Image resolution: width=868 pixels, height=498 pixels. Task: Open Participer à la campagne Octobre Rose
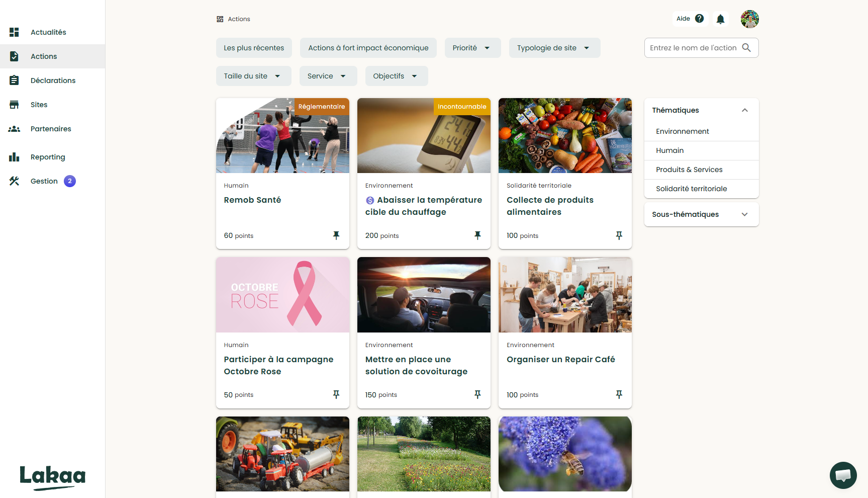pyautogui.click(x=279, y=366)
